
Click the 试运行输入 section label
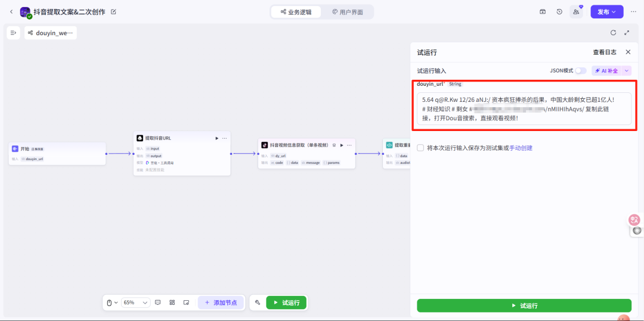coord(432,71)
